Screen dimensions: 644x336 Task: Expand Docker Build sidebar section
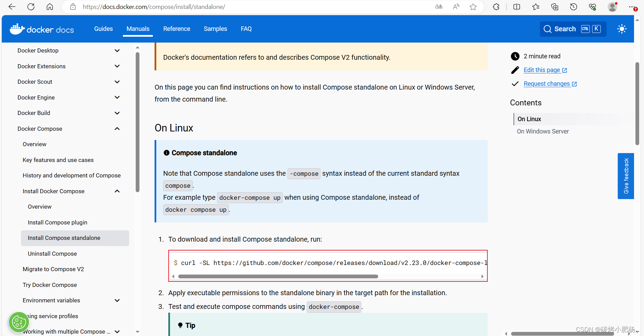coord(117,113)
